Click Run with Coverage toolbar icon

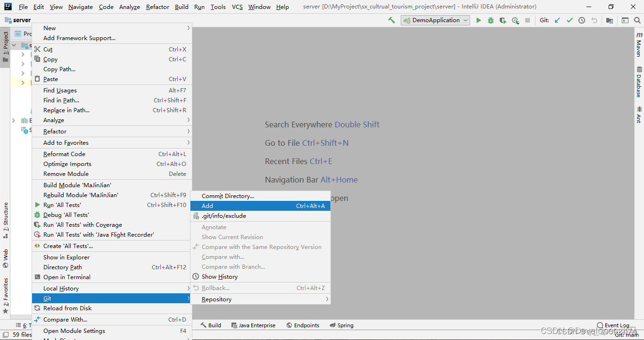(503, 20)
